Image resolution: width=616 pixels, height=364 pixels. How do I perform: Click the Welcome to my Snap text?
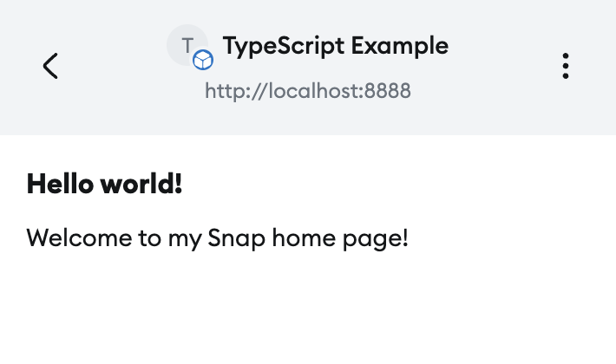[217, 237]
